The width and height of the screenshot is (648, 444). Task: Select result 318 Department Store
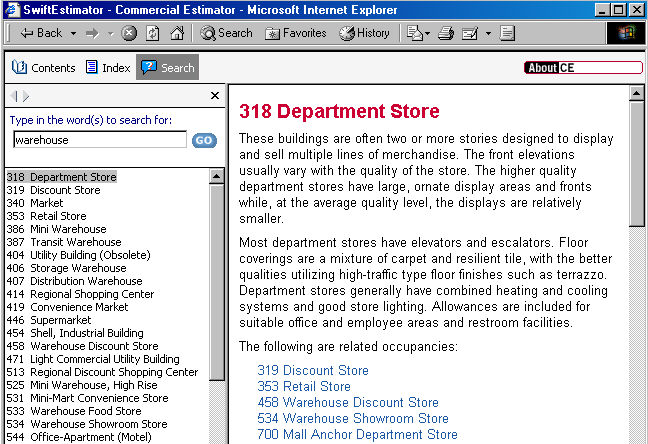pyautogui.click(x=62, y=177)
